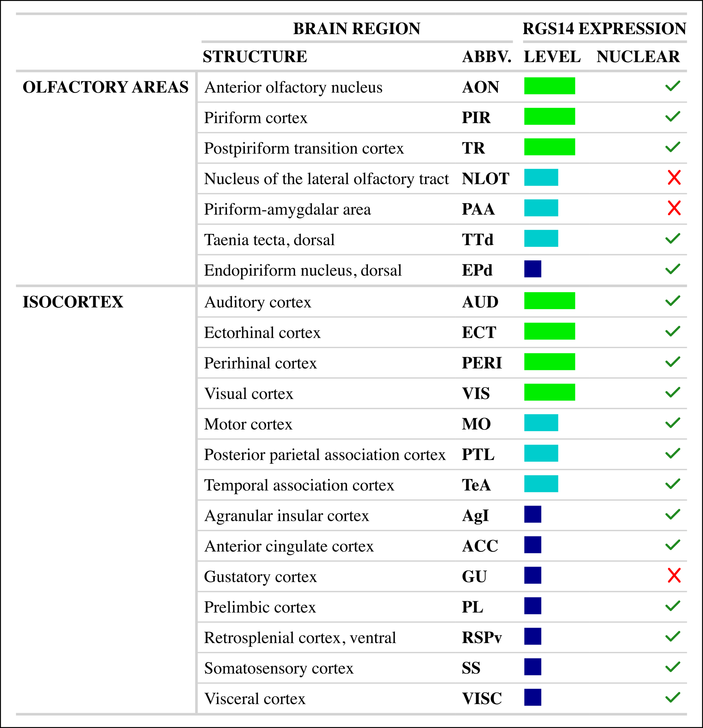Screen dimensions: 703x728
Task: Click the red X in Gustatory cortex row
Action: pos(674,576)
